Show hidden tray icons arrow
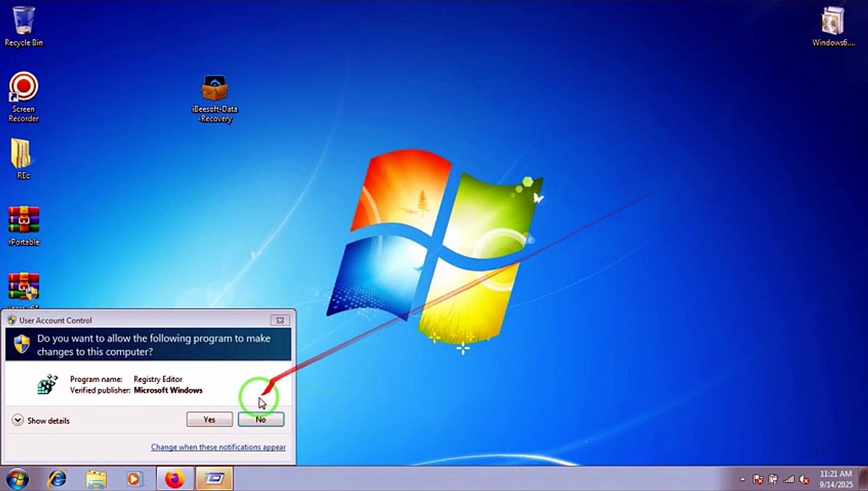The image size is (868, 491). point(742,479)
